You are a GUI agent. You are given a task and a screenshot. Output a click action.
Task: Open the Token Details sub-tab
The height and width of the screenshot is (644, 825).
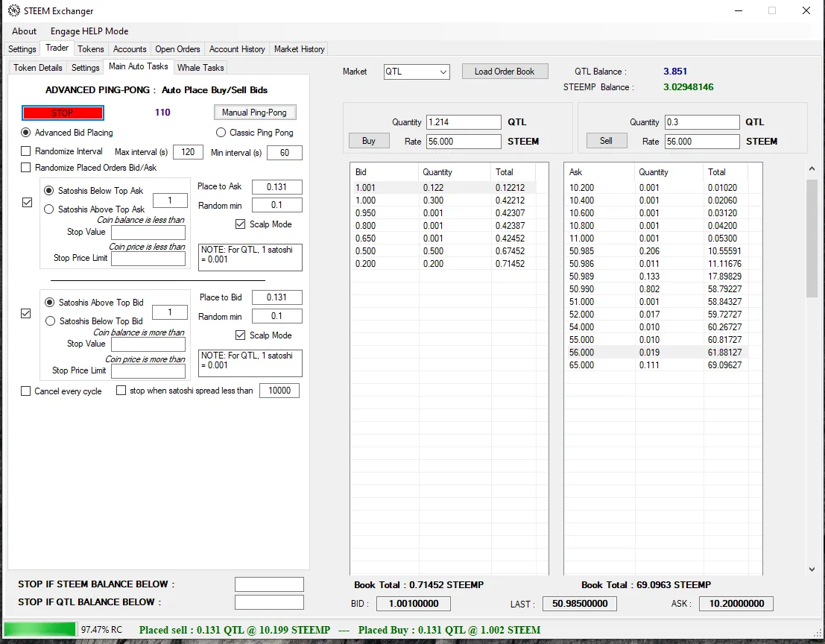pyautogui.click(x=38, y=67)
